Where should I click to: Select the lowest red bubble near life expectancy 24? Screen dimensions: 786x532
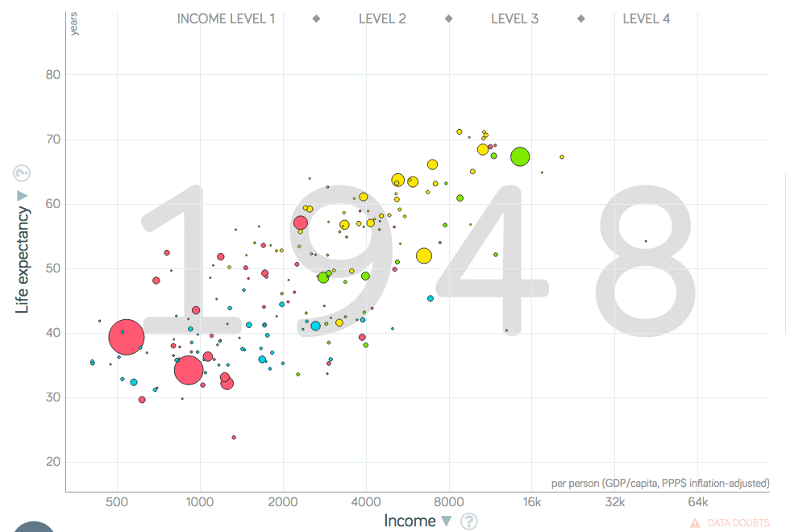coord(234,438)
